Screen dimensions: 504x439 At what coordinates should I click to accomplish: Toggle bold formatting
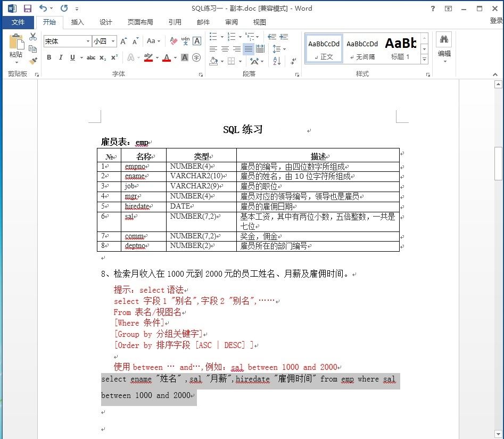point(49,57)
